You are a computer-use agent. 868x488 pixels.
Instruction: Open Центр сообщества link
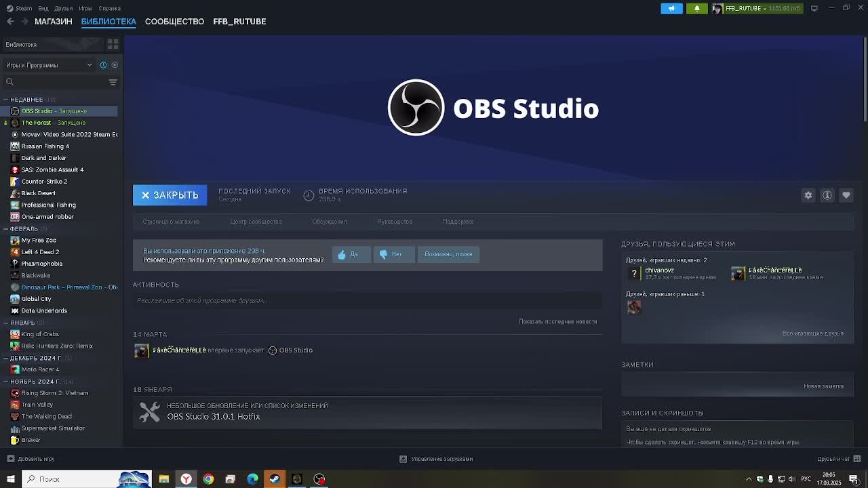pos(256,222)
